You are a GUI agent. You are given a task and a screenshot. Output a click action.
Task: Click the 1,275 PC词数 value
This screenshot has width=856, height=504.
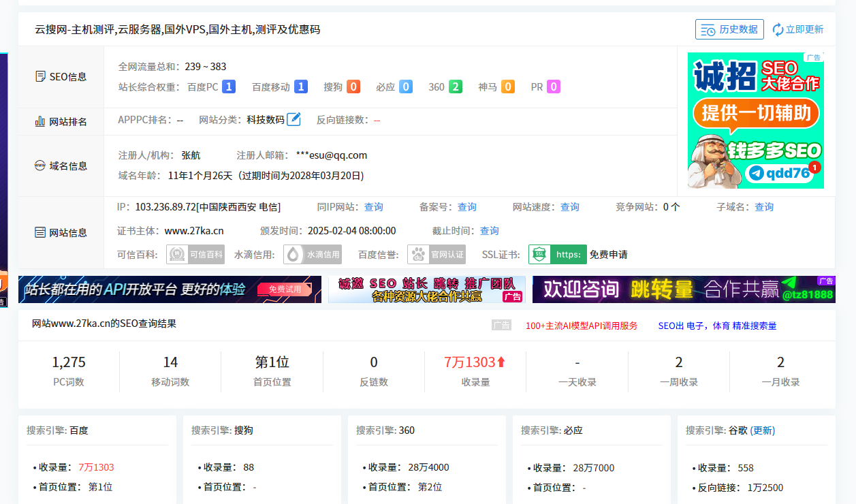(x=69, y=362)
